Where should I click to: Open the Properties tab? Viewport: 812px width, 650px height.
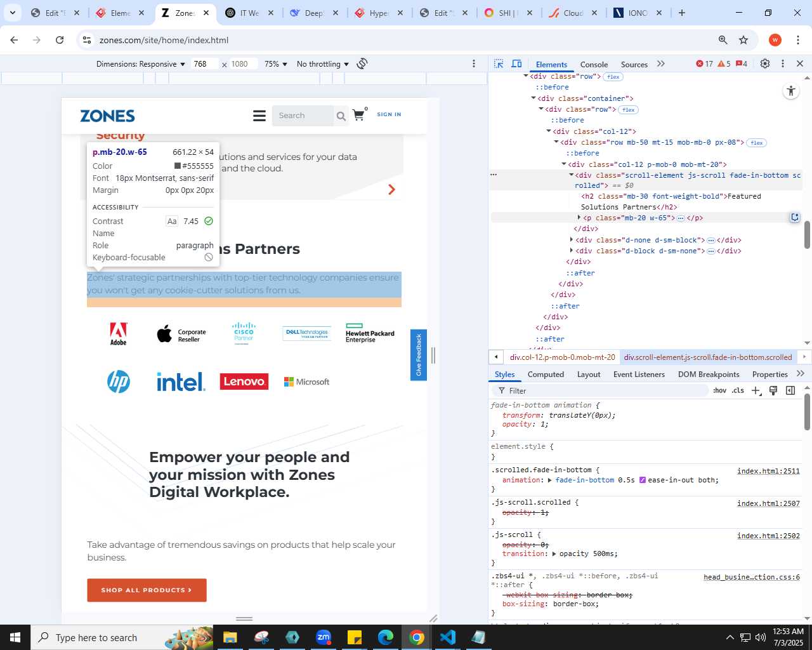click(769, 375)
